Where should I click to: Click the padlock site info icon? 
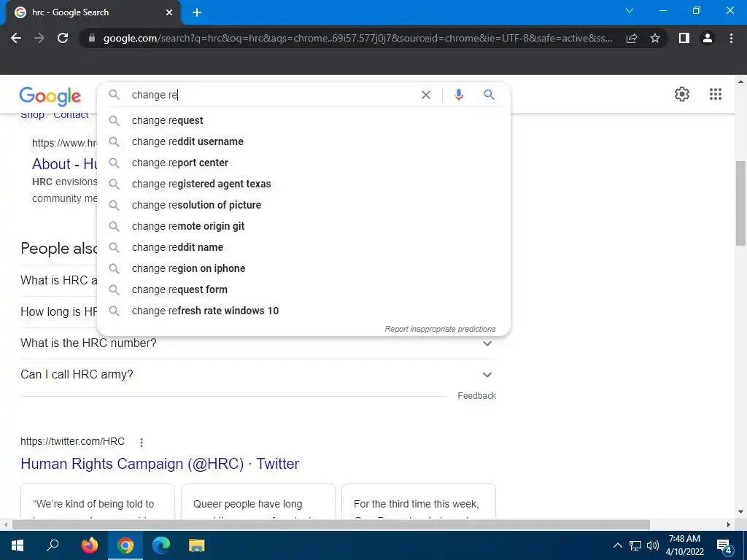tap(92, 38)
